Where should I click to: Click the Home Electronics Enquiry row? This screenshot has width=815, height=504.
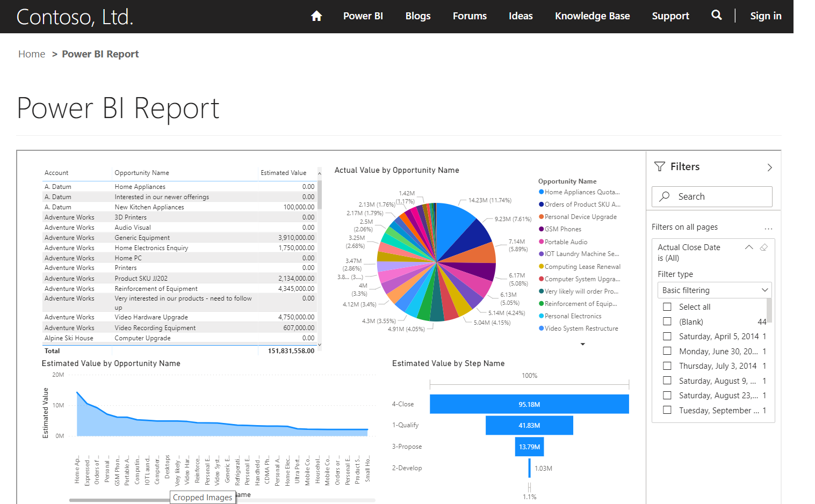click(179, 248)
